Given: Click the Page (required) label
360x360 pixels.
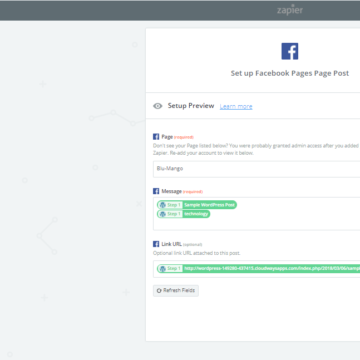Looking at the screenshot, I should tap(177, 137).
